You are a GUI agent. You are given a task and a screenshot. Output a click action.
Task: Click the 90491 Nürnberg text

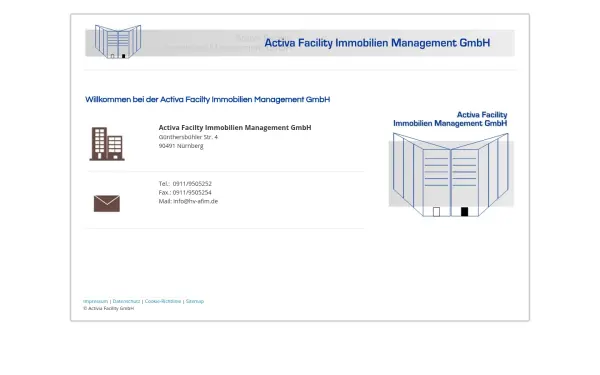pyautogui.click(x=181, y=146)
